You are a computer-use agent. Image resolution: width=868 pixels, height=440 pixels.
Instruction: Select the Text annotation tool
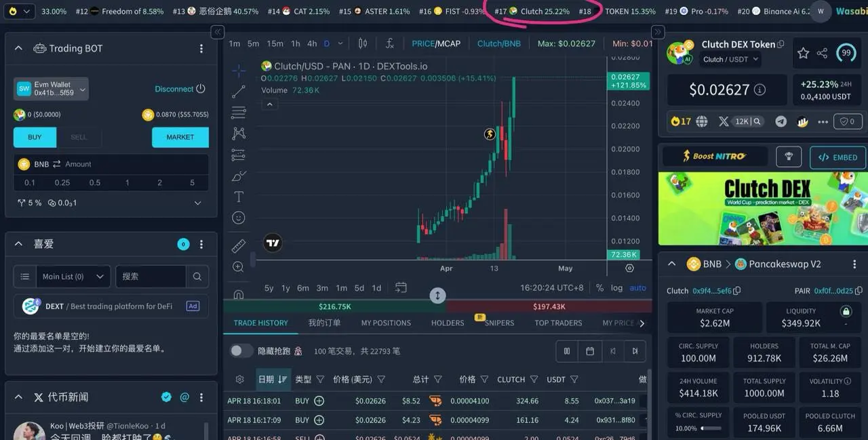tap(238, 197)
